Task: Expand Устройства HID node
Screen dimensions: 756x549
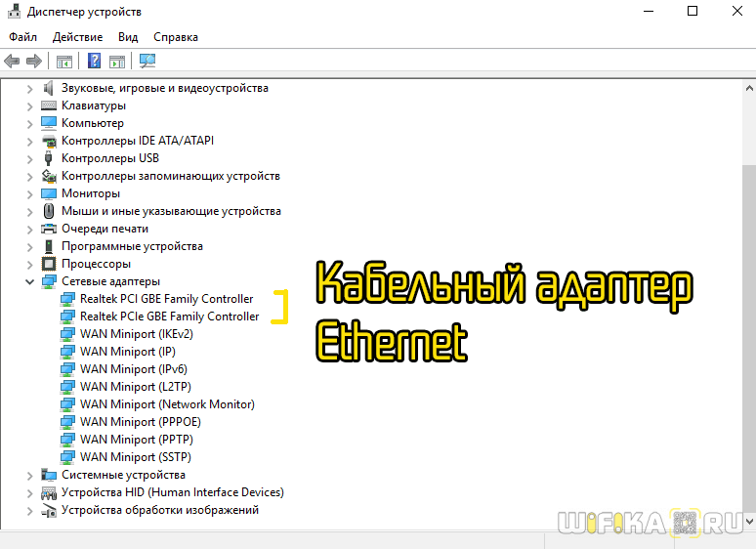Action: (x=30, y=493)
